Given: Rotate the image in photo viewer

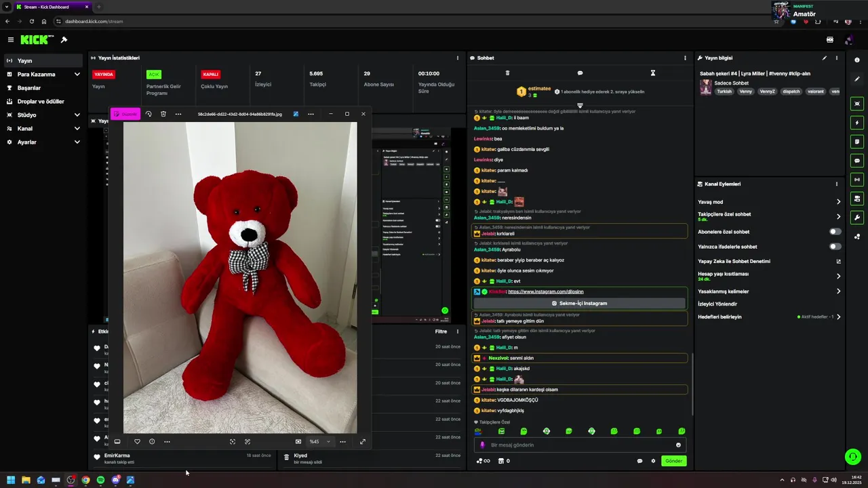Looking at the screenshot, I should click(149, 114).
